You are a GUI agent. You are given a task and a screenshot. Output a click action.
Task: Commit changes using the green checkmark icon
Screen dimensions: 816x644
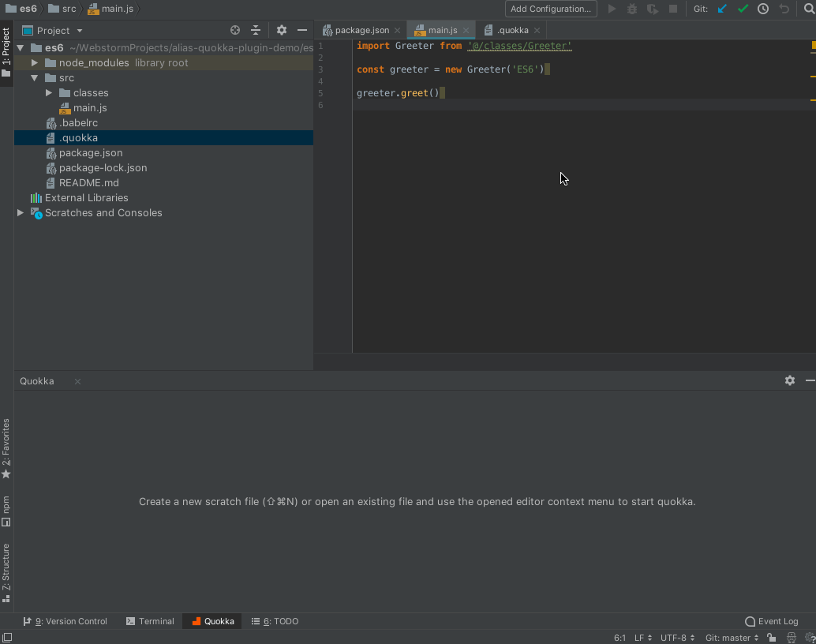click(743, 9)
